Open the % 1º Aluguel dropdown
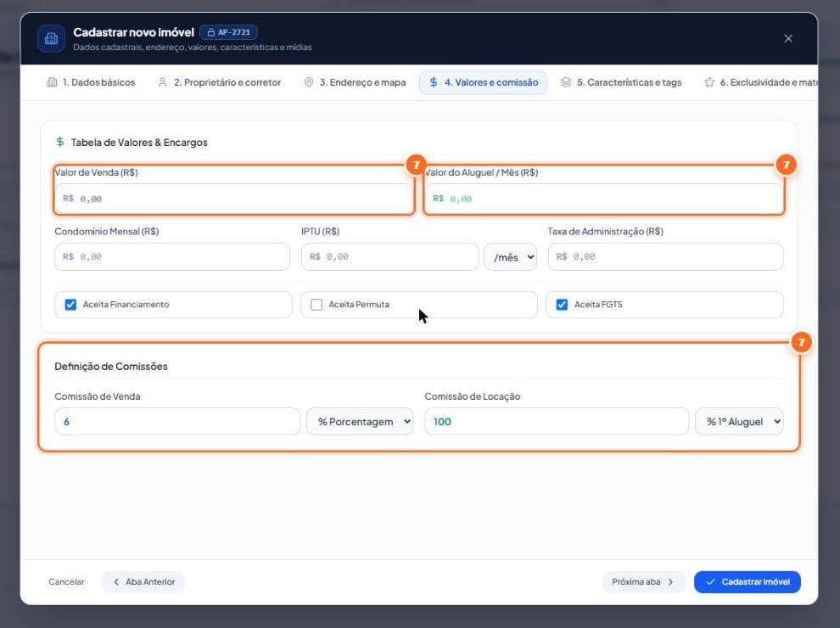The image size is (840, 628). (739, 422)
